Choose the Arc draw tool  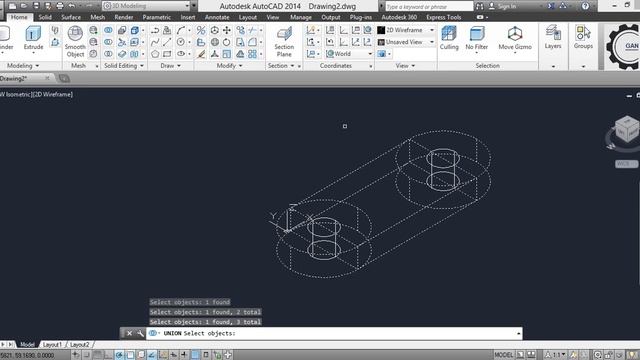tap(181, 30)
